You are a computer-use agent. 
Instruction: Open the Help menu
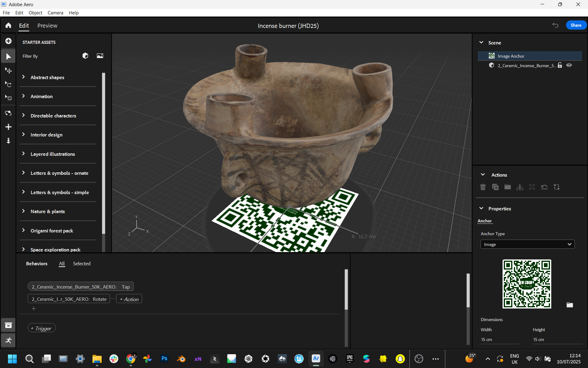[74, 13]
